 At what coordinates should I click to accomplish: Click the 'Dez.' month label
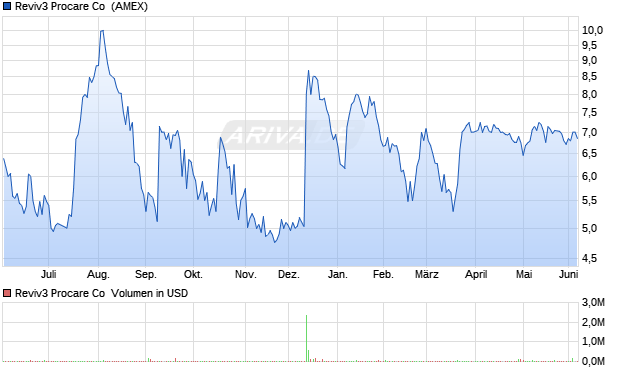289,274
